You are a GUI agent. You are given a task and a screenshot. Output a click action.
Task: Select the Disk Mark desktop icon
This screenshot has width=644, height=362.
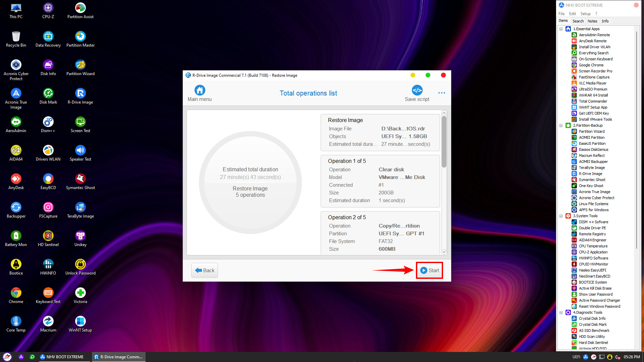click(x=48, y=96)
